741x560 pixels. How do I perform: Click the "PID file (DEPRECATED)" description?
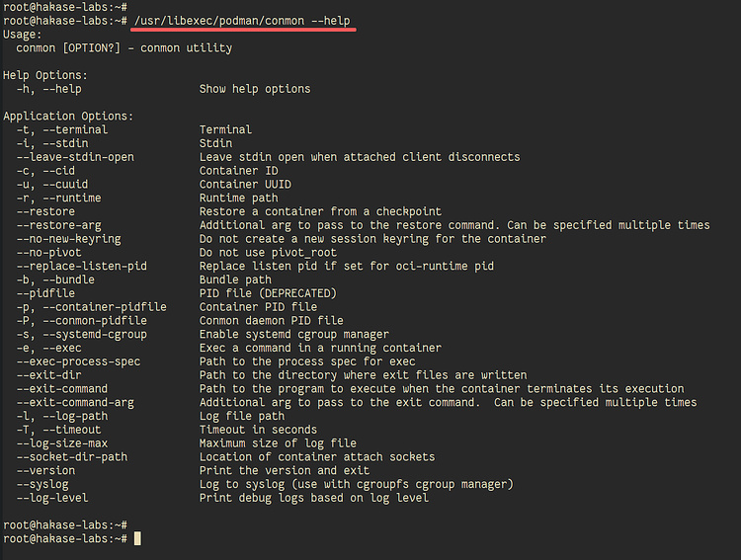pyautogui.click(x=268, y=293)
